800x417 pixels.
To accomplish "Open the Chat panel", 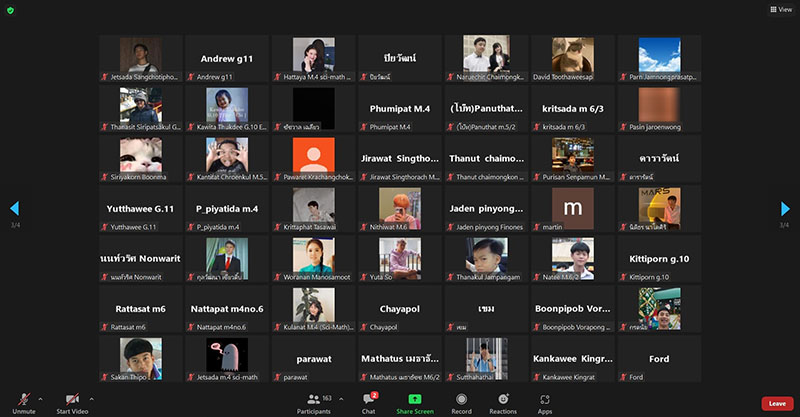I will click(368, 401).
